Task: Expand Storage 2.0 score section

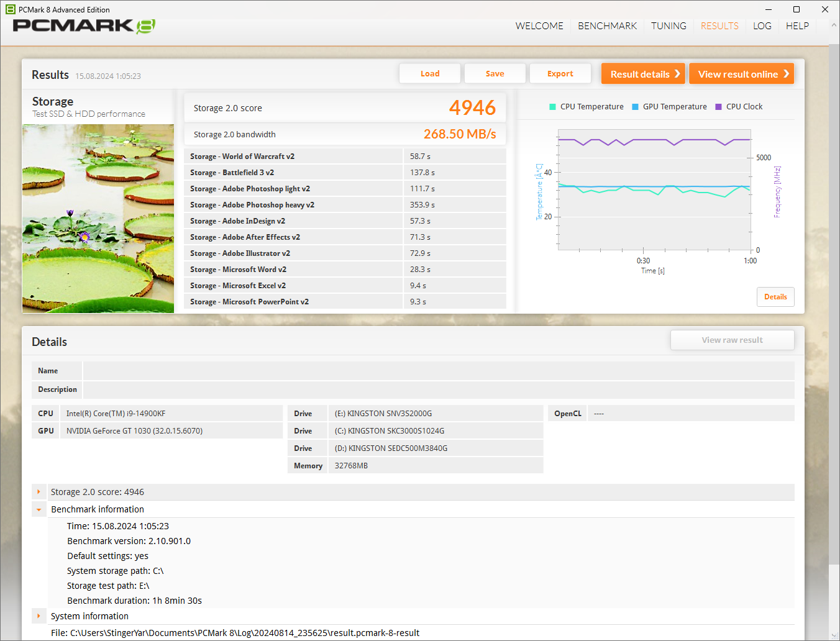Action: [39, 492]
